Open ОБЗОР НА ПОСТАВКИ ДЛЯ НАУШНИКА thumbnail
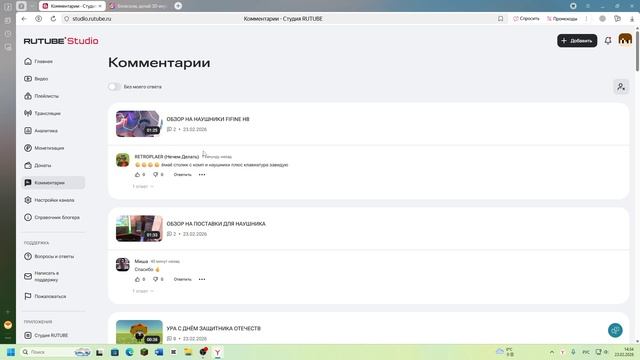Image resolution: width=640 pixels, height=360 pixels. pyautogui.click(x=139, y=229)
